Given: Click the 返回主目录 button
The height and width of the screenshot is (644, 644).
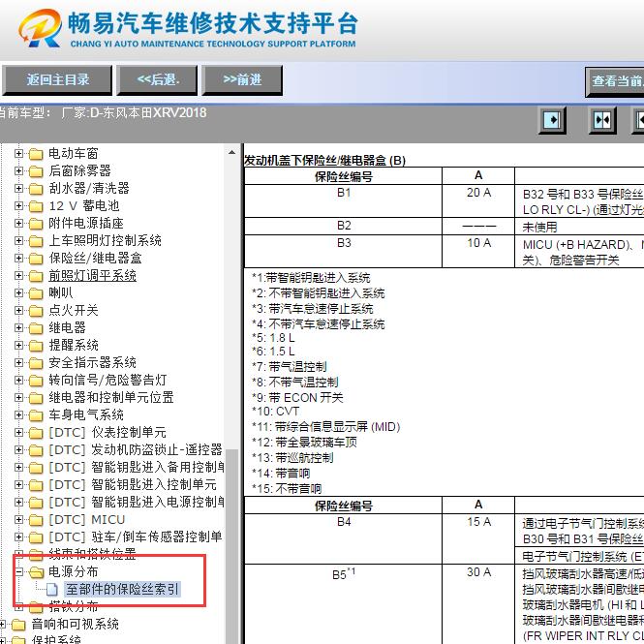Looking at the screenshot, I should tap(57, 79).
